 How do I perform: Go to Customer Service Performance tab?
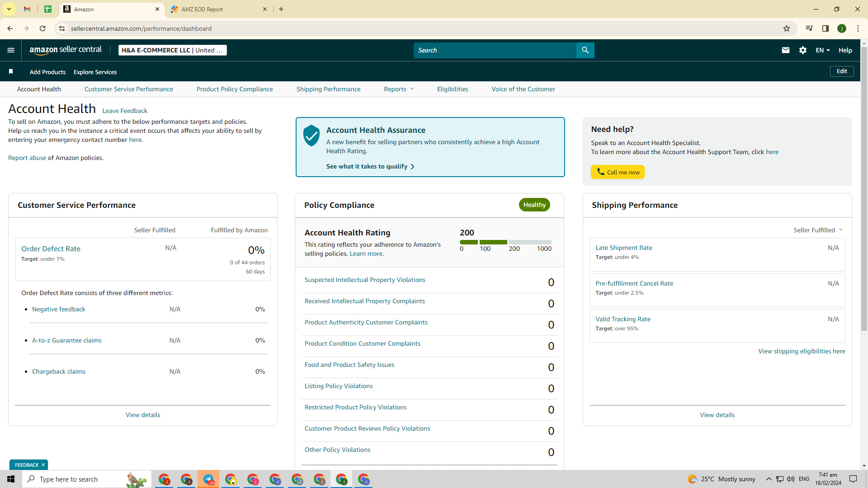click(129, 89)
